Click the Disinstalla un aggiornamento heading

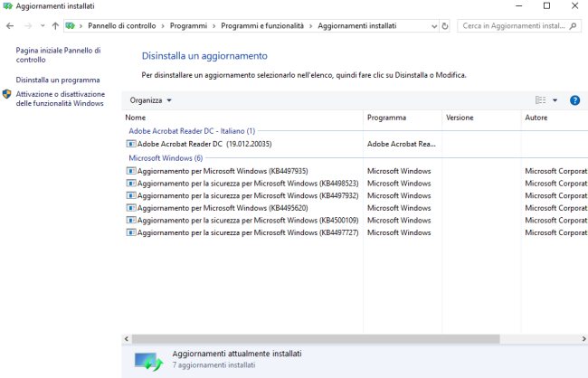pyautogui.click(x=204, y=56)
